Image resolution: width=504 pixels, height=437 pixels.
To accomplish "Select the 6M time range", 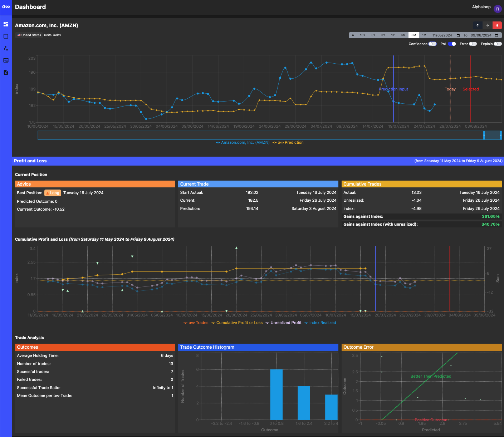I will click(x=403, y=35).
